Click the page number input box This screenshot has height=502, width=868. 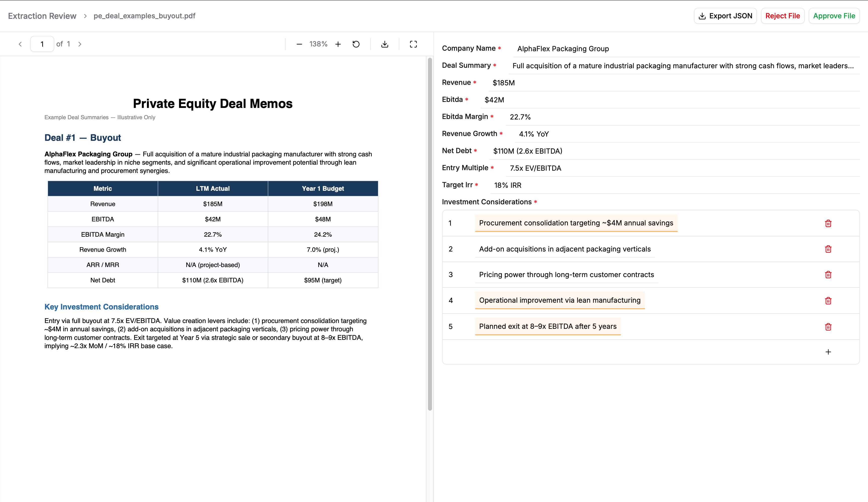(42, 44)
